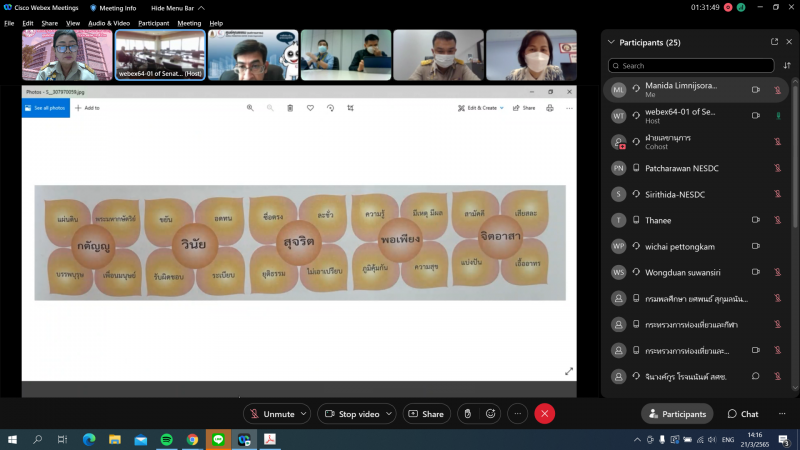Viewport: 800px width, 450px height.
Task: Open Unmute audio options dropdown arrow
Action: (304, 414)
